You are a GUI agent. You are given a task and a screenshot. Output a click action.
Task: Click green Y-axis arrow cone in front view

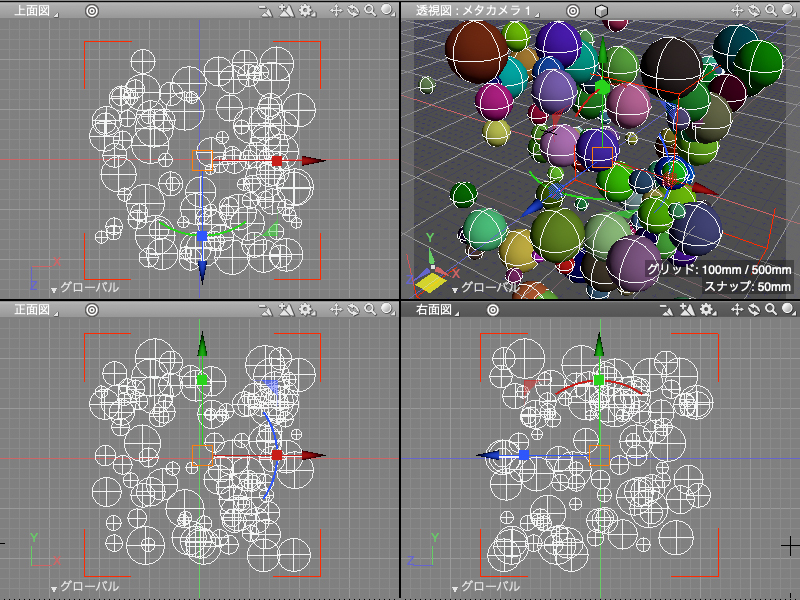[202, 343]
